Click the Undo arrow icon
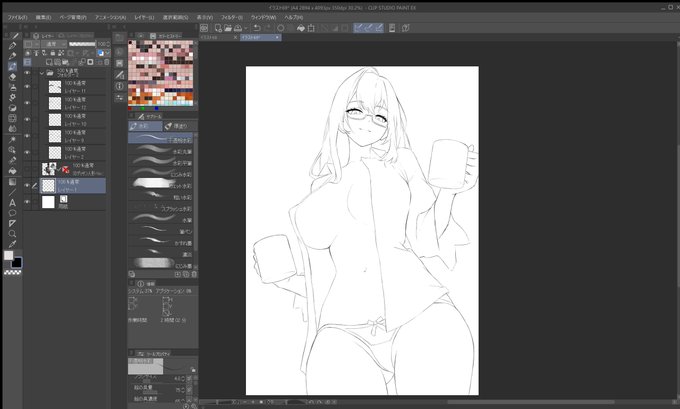The height and width of the screenshot is (409, 680). click(257, 28)
